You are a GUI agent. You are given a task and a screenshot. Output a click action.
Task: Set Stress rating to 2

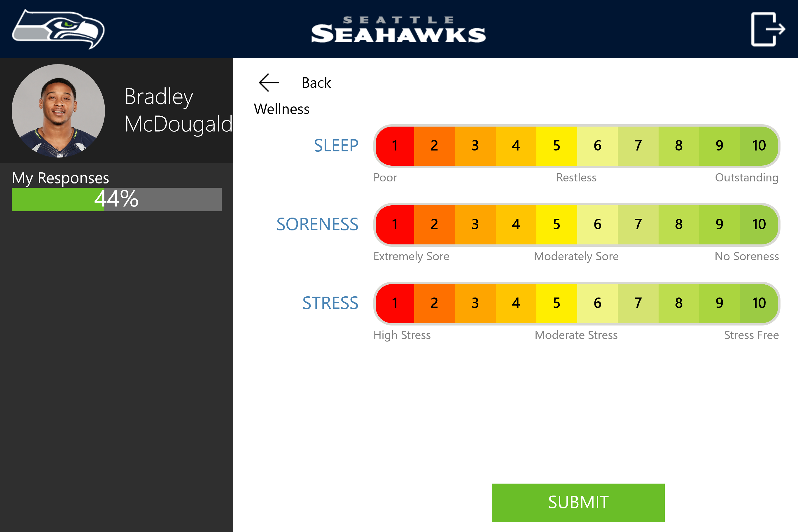point(434,303)
